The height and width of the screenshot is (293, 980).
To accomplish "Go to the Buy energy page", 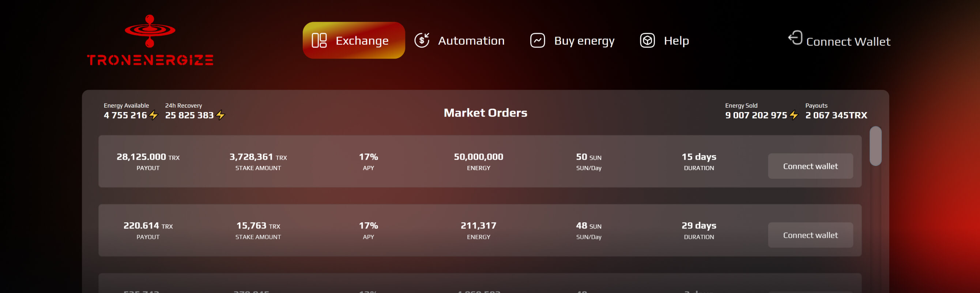I will [x=584, y=40].
